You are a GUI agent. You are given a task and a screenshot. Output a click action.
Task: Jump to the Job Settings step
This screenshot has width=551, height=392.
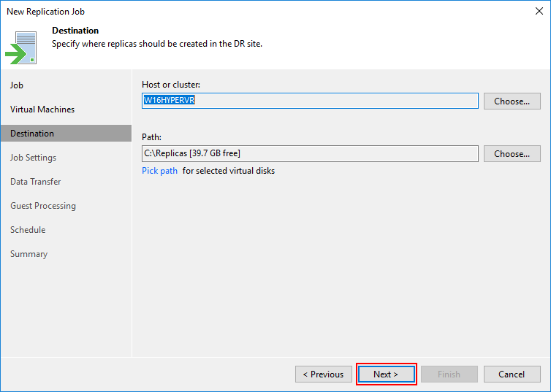coord(33,158)
